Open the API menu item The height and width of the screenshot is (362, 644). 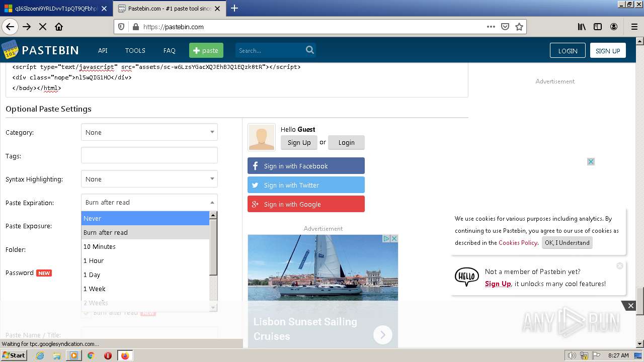click(x=103, y=50)
